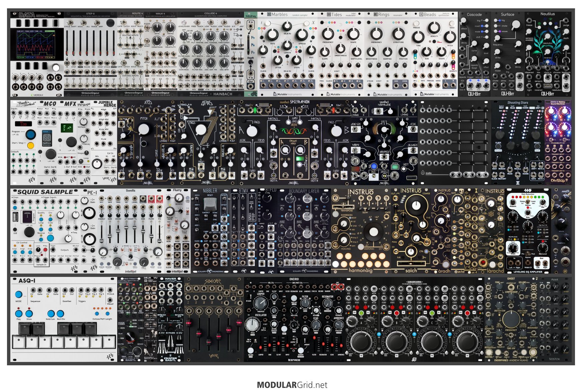This screenshot has width=585, height=392.
Task: Click the Freeze button on Swells
Action: [102, 264]
